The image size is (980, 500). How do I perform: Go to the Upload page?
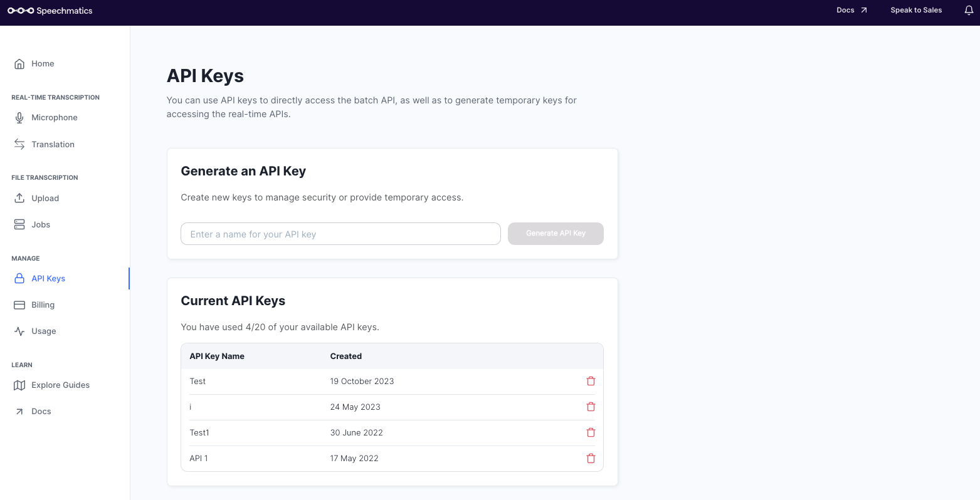(x=45, y=199)
